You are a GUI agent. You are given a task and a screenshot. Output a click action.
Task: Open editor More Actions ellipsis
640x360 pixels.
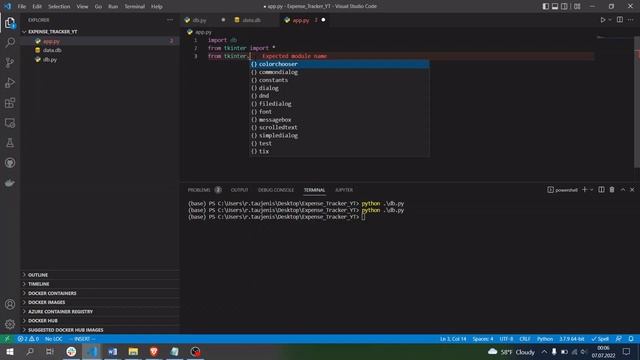point(631,20)
